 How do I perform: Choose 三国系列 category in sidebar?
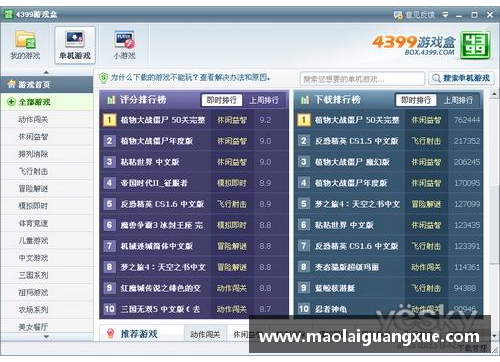coord(47,275)
